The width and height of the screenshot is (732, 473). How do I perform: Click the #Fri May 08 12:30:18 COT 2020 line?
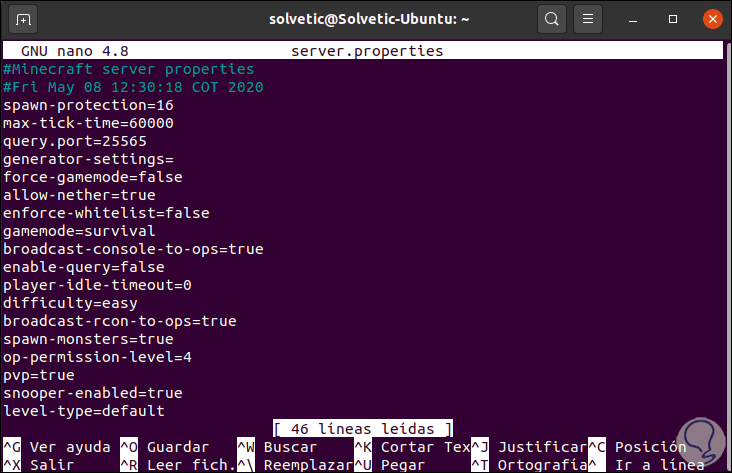(x=133, y=87)
